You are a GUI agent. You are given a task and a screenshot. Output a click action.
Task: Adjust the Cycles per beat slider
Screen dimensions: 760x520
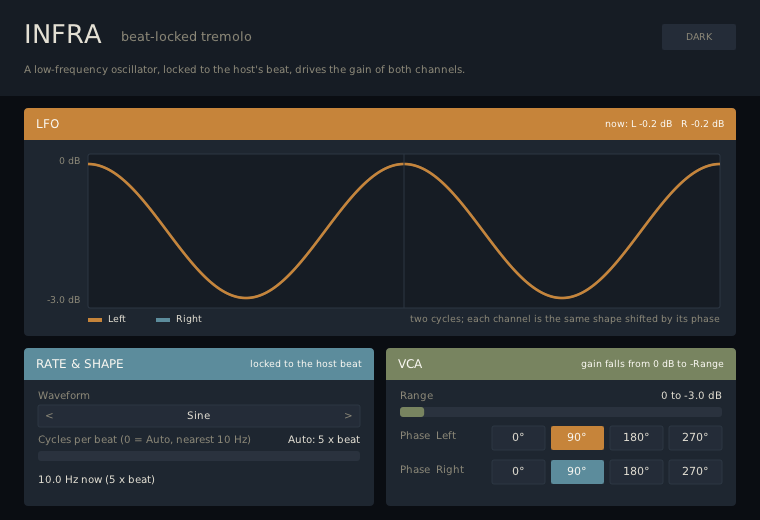click(x=199, y=456)
